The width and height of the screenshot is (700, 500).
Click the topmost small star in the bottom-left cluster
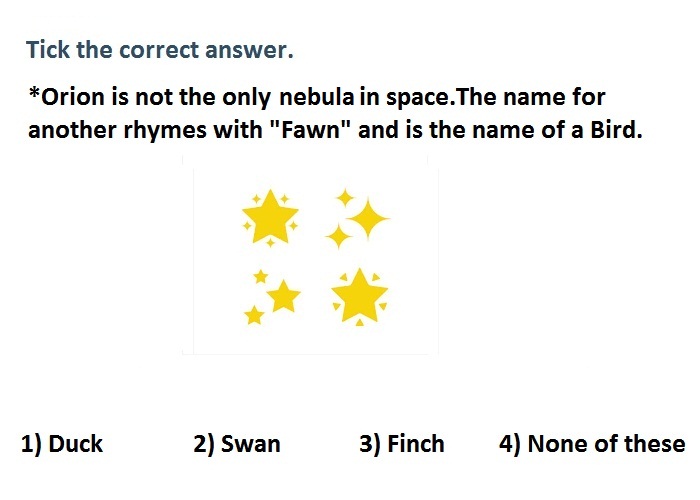tap(261, 277)
